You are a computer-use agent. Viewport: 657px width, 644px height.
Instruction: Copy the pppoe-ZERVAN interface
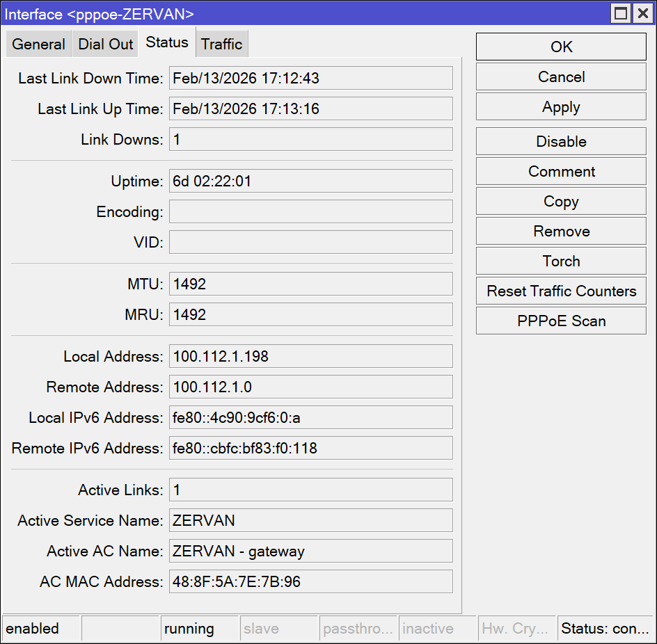(x=561, y=201)
